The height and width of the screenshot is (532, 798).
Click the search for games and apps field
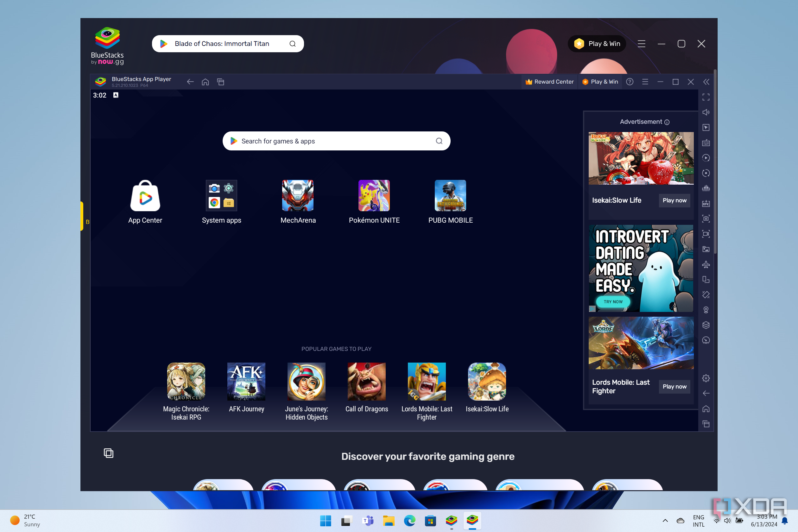(336, 141)
